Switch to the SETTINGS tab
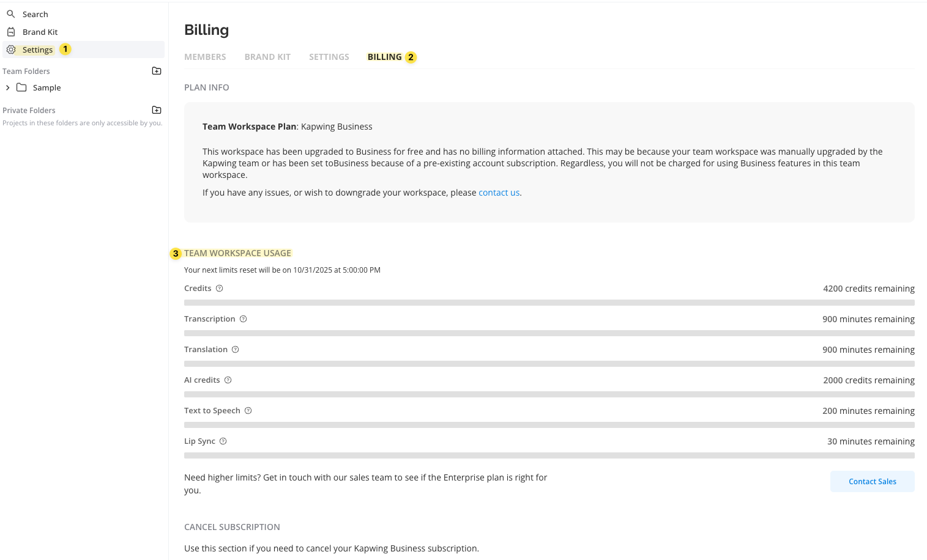The width and height of the screenshot is (927, 560). pos(329,56)
